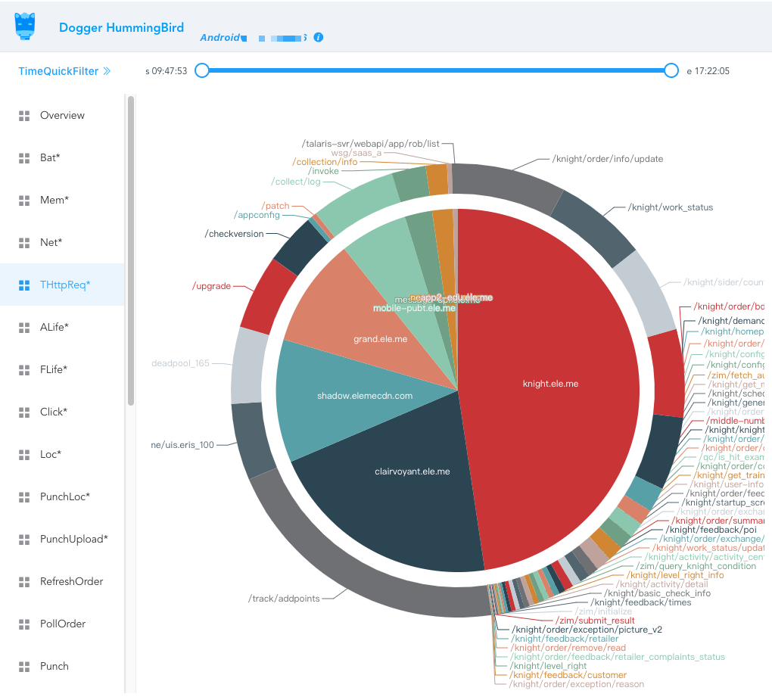
Task: Click the grid icon beside Overview
Action: point(24,116)
